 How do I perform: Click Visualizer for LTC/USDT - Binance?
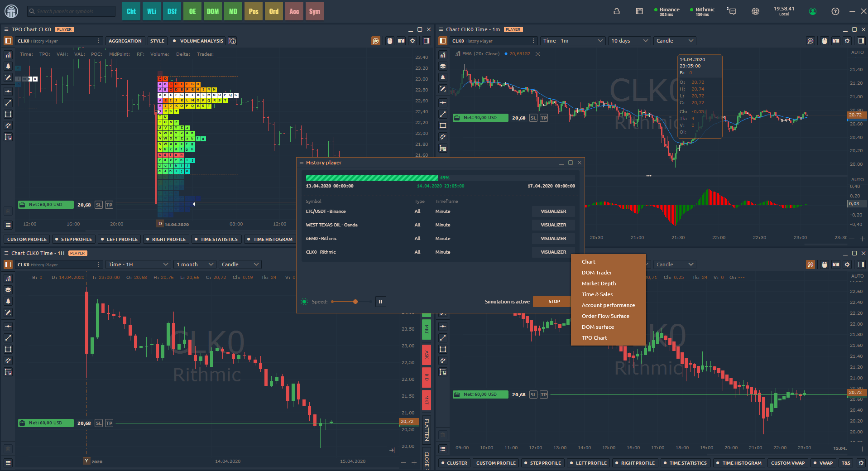[553, 211]
